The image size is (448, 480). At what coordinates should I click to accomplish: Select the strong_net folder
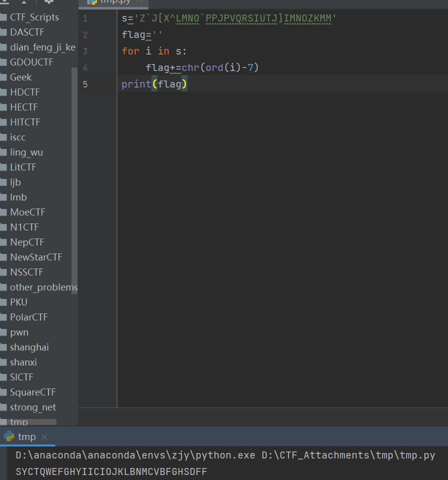32,407
